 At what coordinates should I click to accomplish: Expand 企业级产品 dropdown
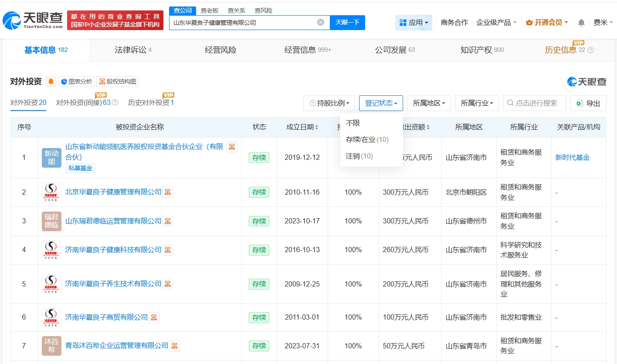pos(497,22)
